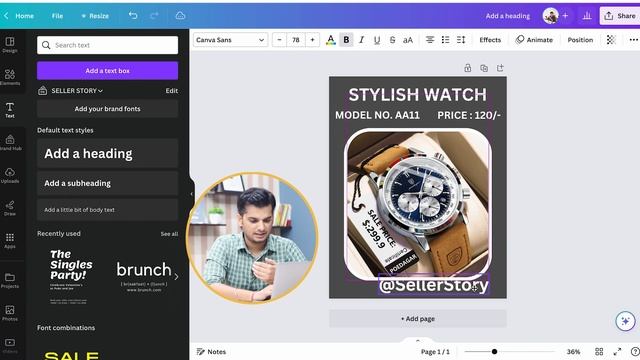
Task: Click Add a text box button
Action: click(107, 71)
